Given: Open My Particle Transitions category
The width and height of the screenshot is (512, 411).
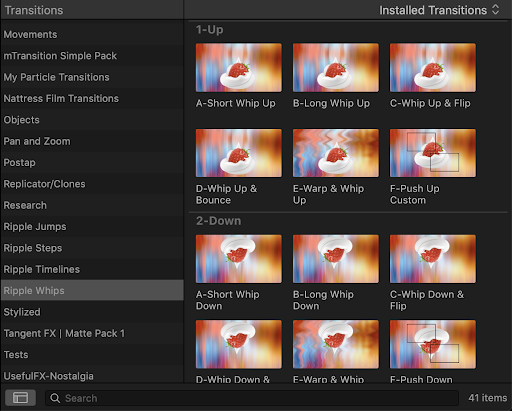Looking at the screenshot, I should coord(92,77).
